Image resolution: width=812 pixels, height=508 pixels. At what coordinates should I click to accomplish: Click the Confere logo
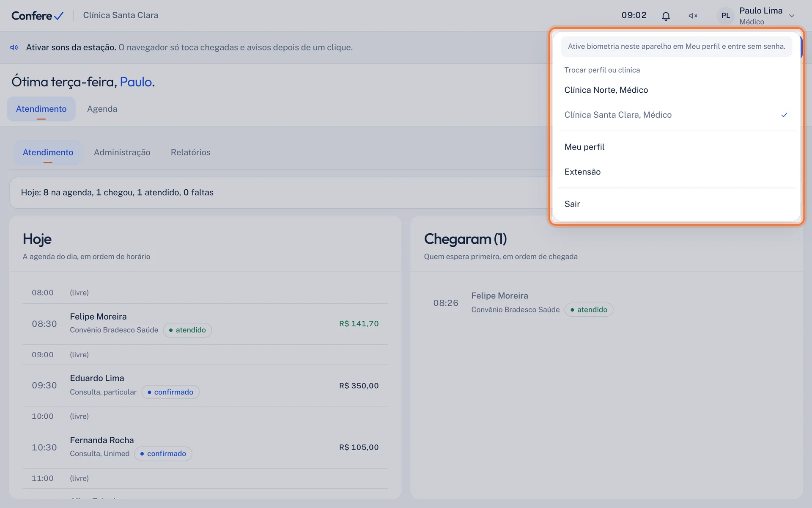[38, 16]
